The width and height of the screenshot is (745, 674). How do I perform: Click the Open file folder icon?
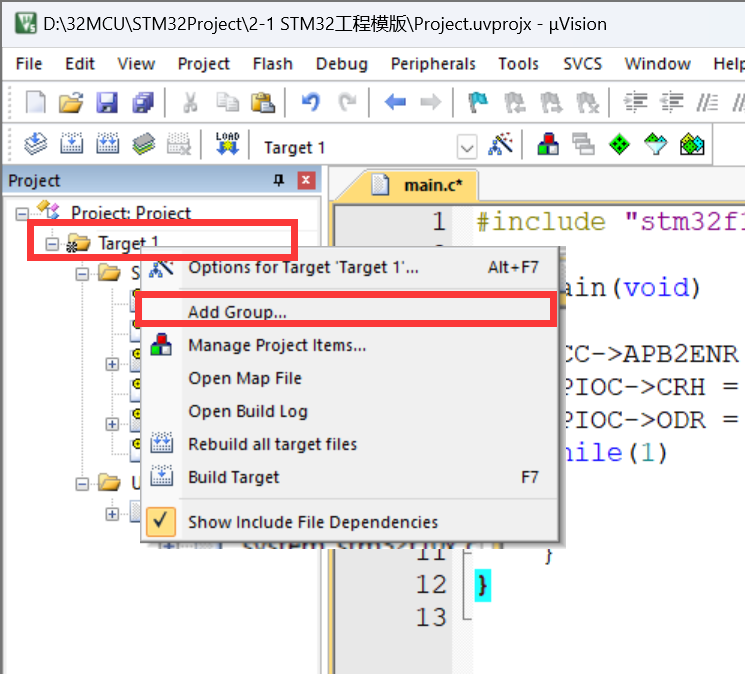click(x=71, y=102)
